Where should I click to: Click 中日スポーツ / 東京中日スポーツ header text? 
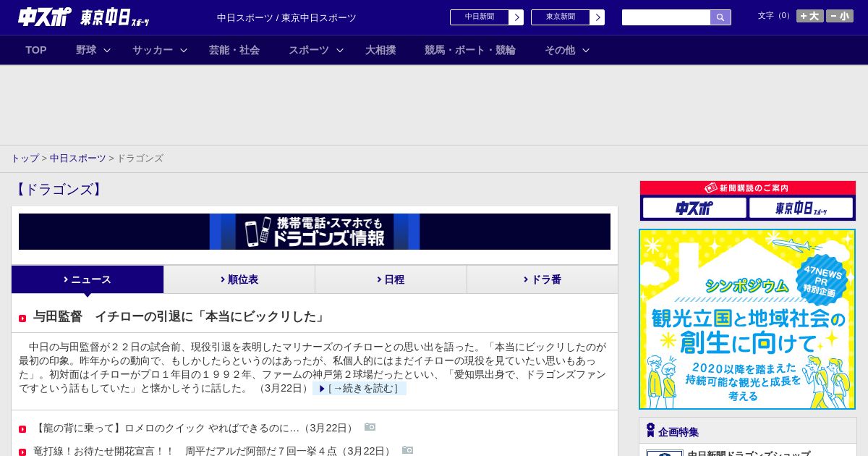(x=286, y=17)
